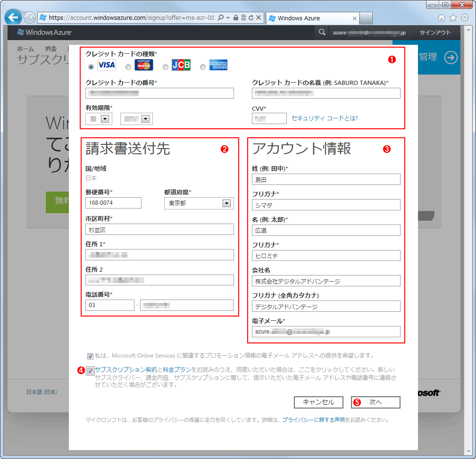This screenshot has height=459, width=476.
Task: Click the page scrollbar down arrow
Action: tap(468, 451)
